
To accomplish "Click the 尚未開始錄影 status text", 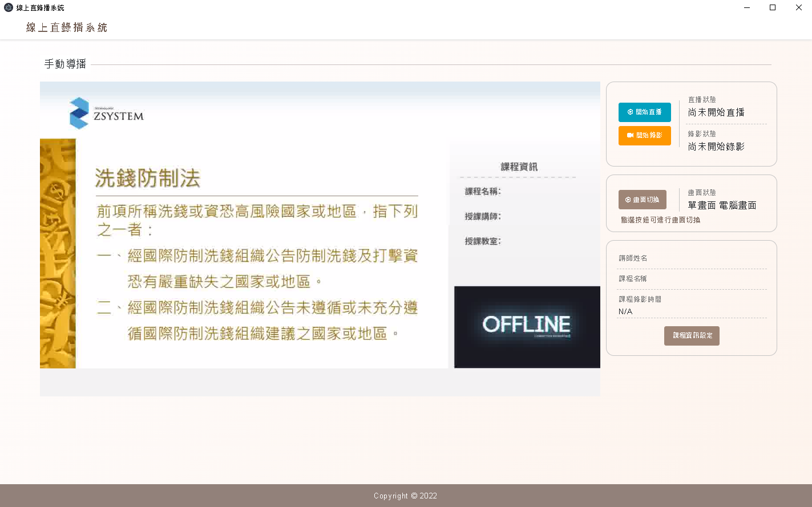I will coord(716,147).
